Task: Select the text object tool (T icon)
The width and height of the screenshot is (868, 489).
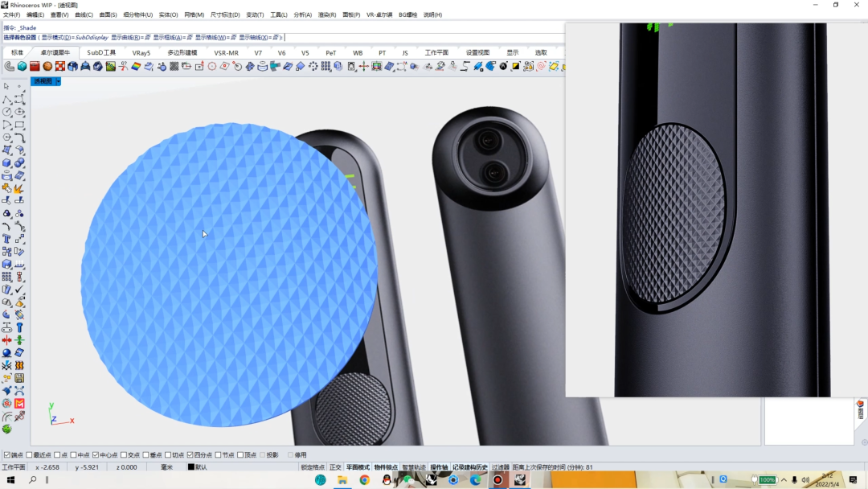Action: pyautogui.click(x=6, y=239)
